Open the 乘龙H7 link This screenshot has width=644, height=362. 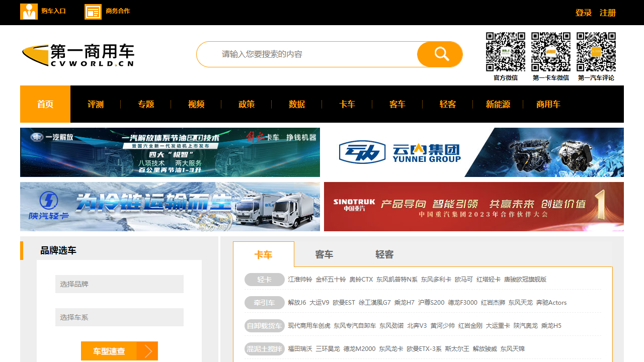tap(405, 303)
